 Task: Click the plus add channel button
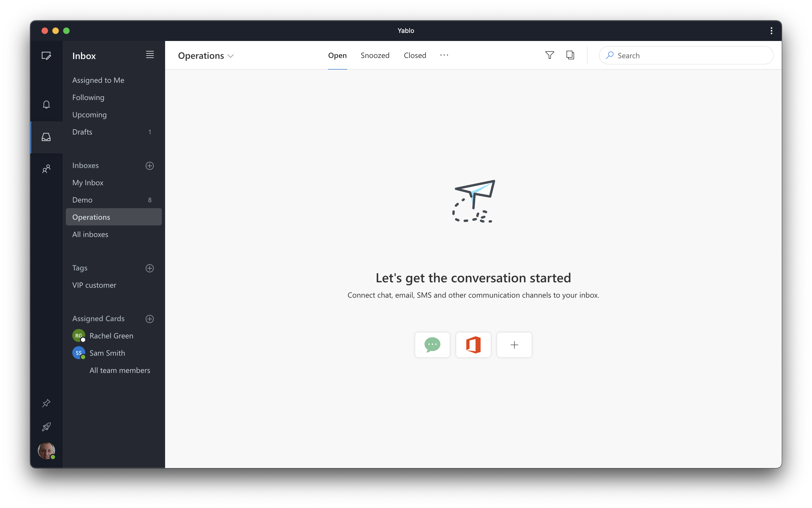514,345
